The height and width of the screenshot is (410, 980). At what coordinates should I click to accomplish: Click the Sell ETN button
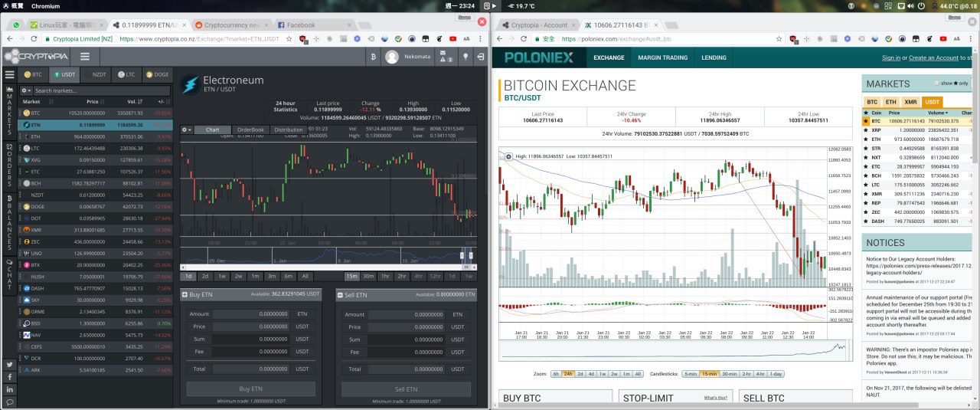(x=406, y=389)
